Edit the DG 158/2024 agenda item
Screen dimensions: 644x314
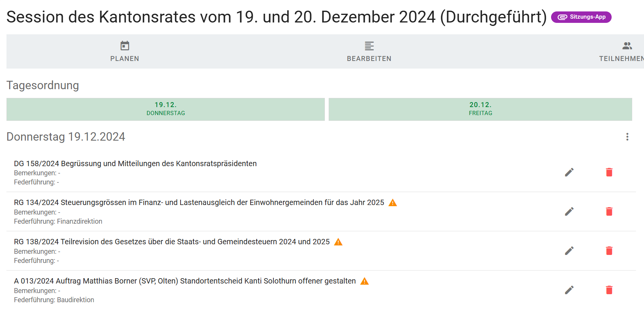tap(569, 172)
